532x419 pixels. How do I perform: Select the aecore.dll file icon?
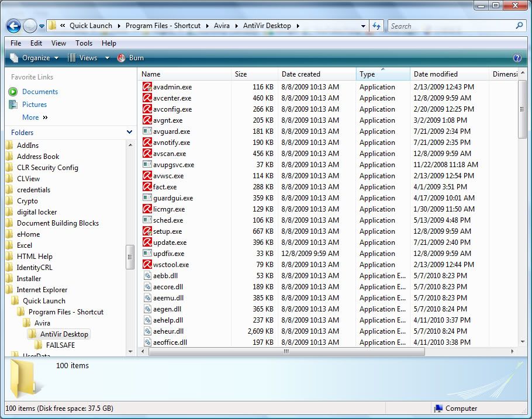147,287
